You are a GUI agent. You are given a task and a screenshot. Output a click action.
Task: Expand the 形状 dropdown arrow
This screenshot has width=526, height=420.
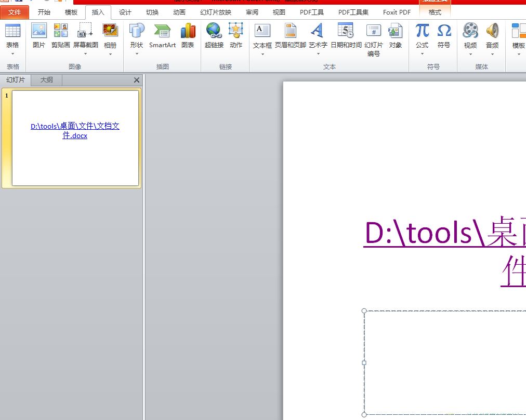point(137,54)
